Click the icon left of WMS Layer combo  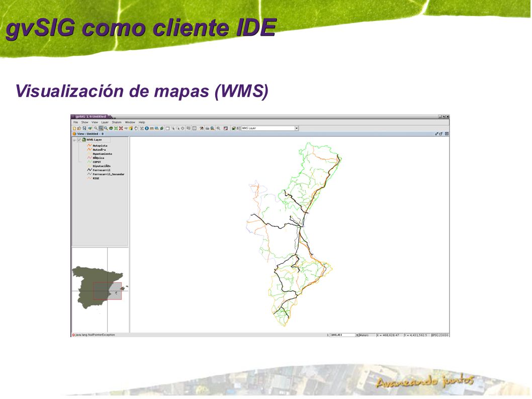[238, 128]
